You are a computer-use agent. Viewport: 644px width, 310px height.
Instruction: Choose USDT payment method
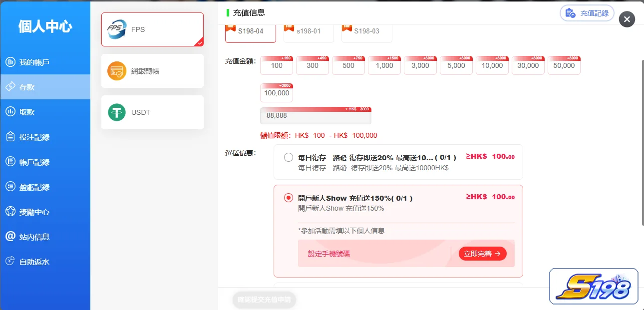[x=152, y=112]
